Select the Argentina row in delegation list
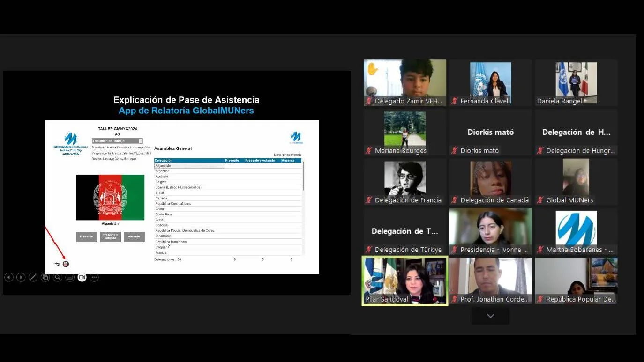Viewport: 644px width, 362px height. pos(189,171)
